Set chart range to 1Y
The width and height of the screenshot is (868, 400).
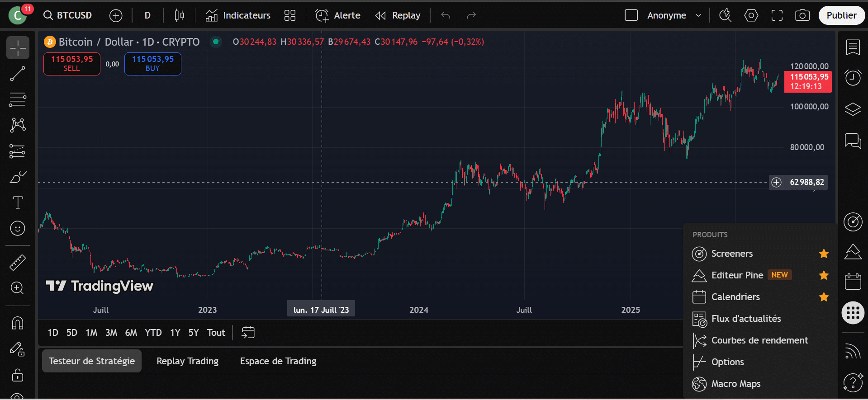(175, 333)
